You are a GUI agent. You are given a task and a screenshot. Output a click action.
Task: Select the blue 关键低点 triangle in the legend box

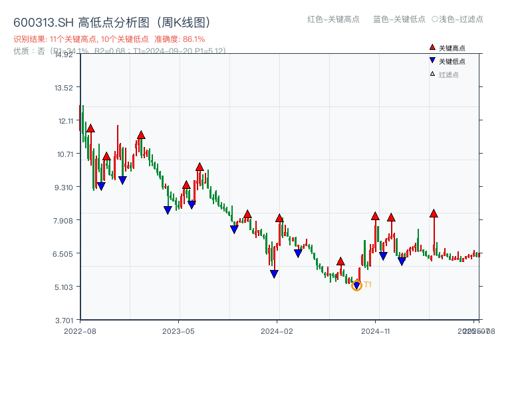pos(431,60)
